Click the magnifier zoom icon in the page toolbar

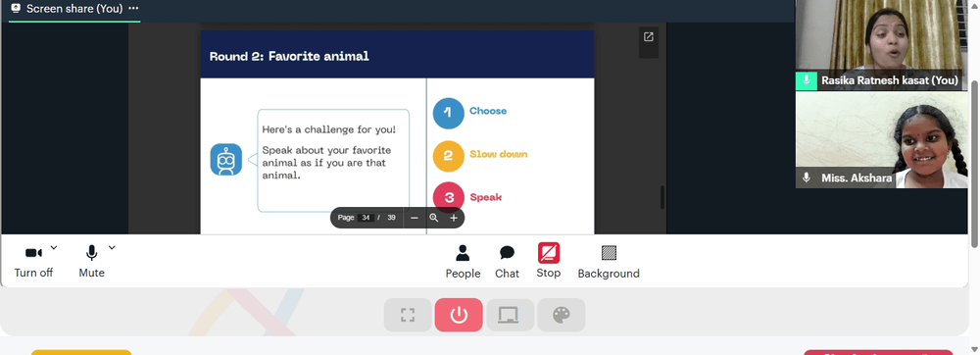click(x=433, y=218)
